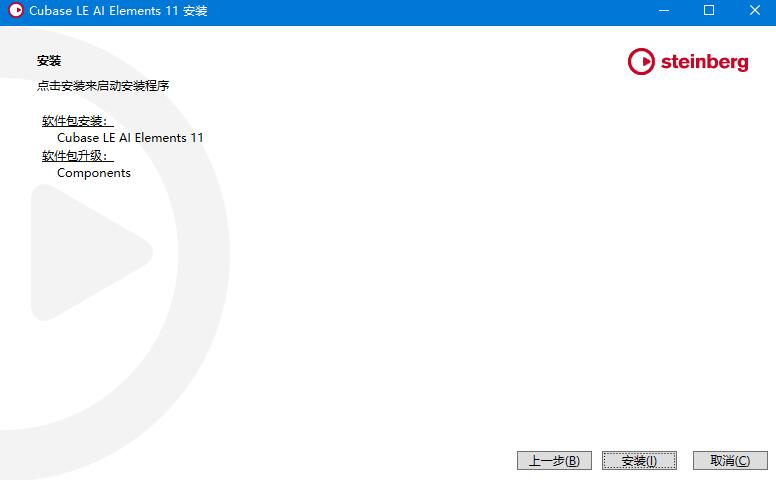Viewport: 776px width, 480px height.
Task: Maximize the installer window
Action: 709,11
